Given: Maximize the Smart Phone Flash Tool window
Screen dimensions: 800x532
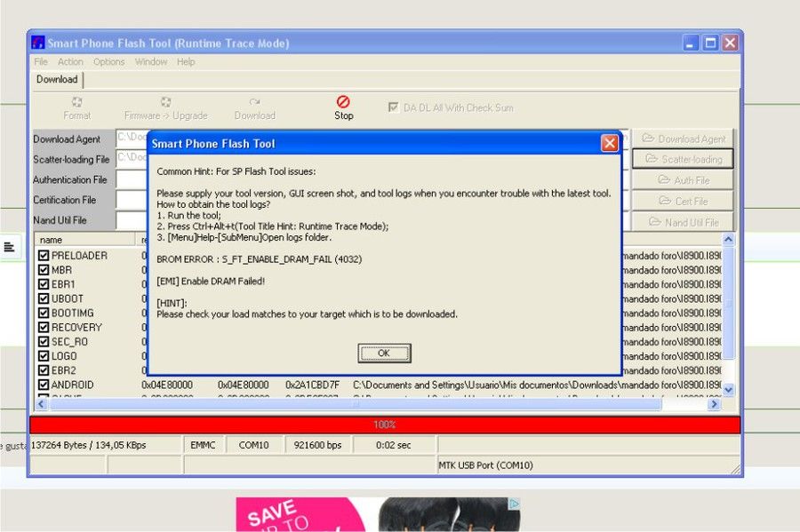Looking at the screenshot, I should click(x=710, y=43).
